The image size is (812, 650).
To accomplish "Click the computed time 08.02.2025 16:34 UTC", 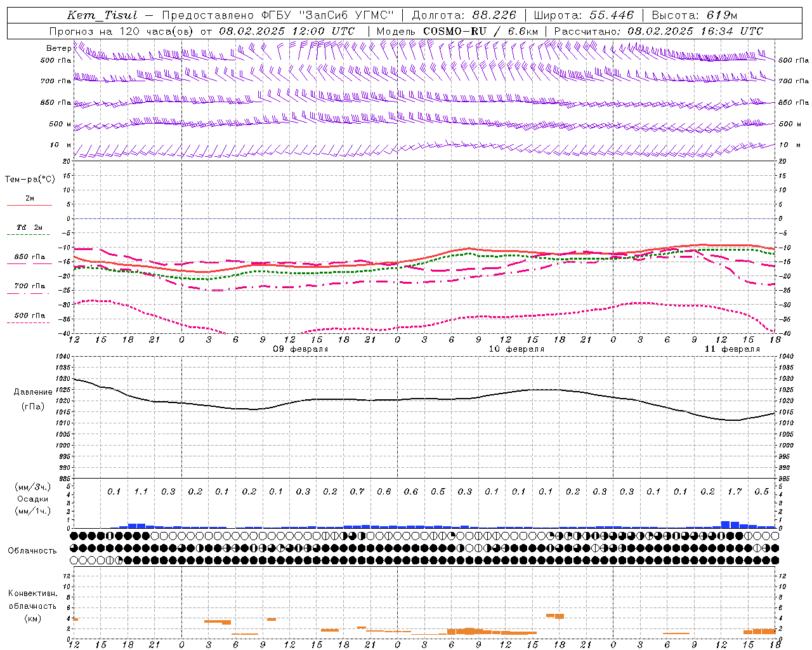I will [695, 31].
